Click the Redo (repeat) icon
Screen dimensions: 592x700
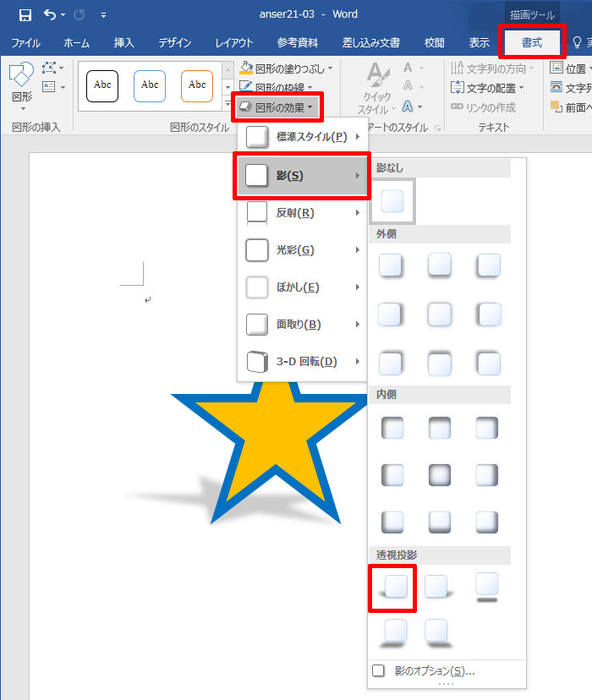79,15
